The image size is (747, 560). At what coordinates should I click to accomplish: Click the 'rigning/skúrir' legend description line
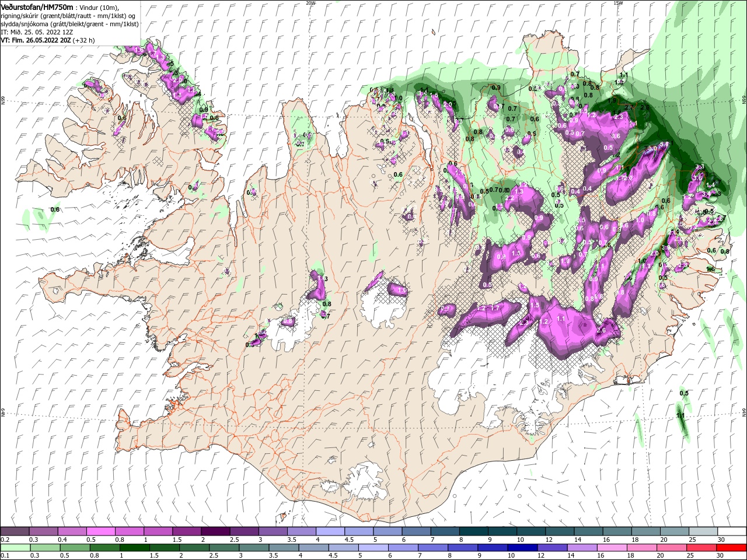coord(67,16)
